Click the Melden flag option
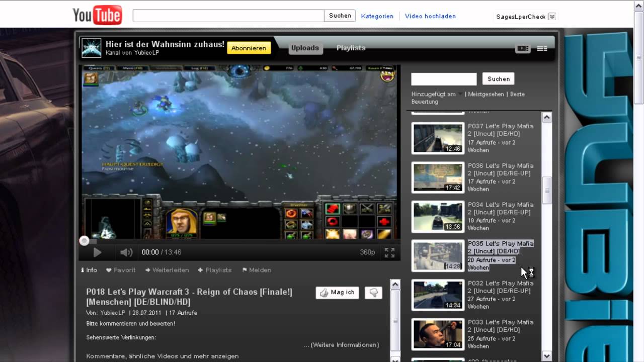644x362 pixels. click(x=257, y=270)
